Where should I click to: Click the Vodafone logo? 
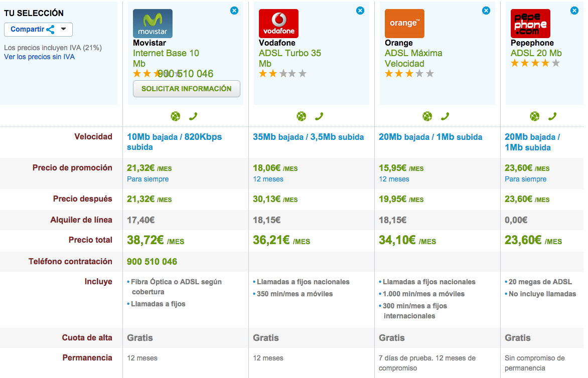278,24
